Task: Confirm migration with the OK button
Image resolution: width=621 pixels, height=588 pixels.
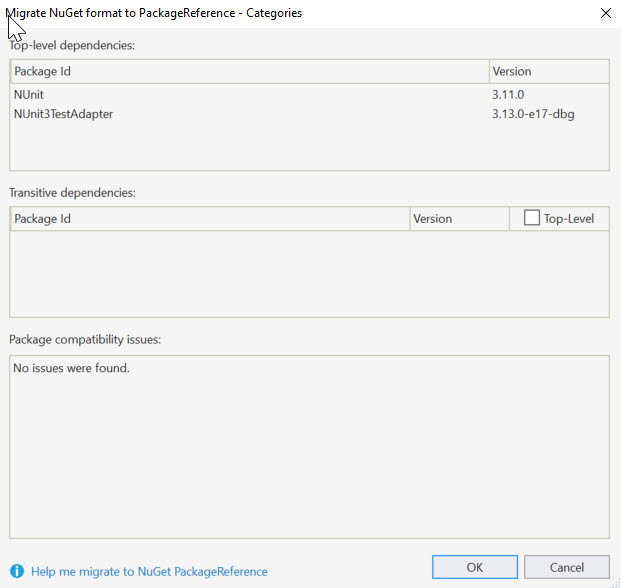Action: (x=475, y=567)
